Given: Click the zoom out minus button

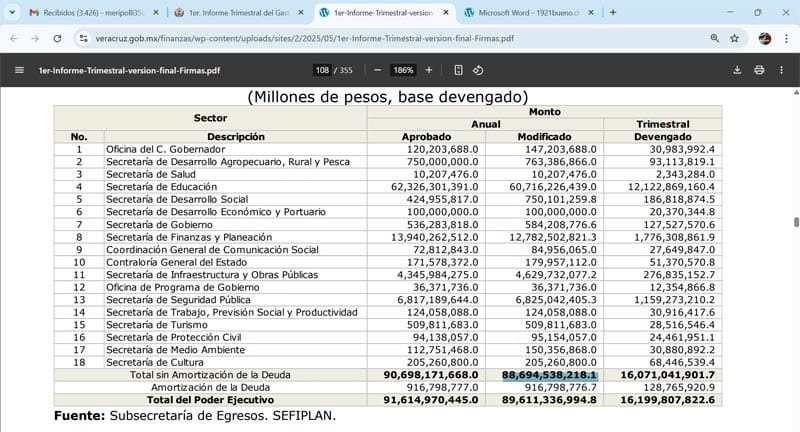Looking at the screenshot, I should point(377,70).
